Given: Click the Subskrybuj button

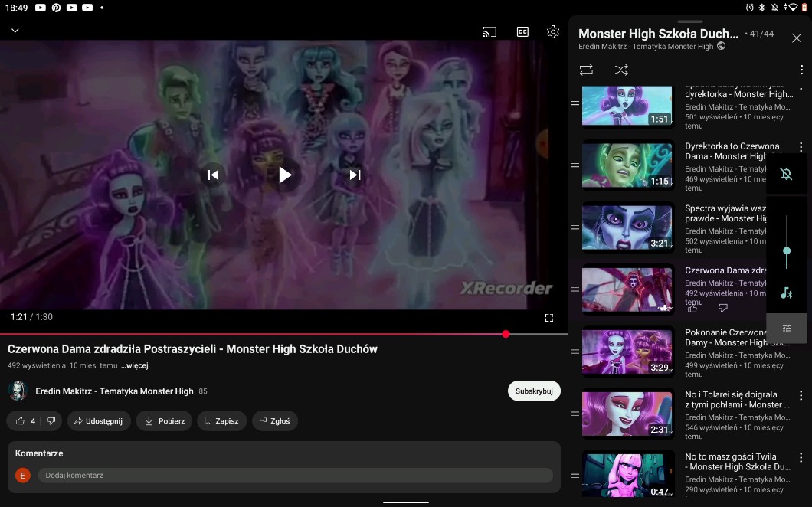Looking at the screenshot, I should (534, 391).
